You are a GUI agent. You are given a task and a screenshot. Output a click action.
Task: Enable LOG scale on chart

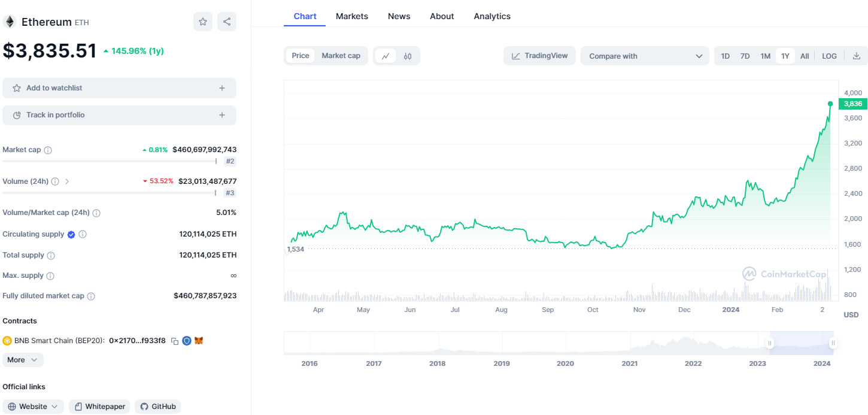coord(829,56)
